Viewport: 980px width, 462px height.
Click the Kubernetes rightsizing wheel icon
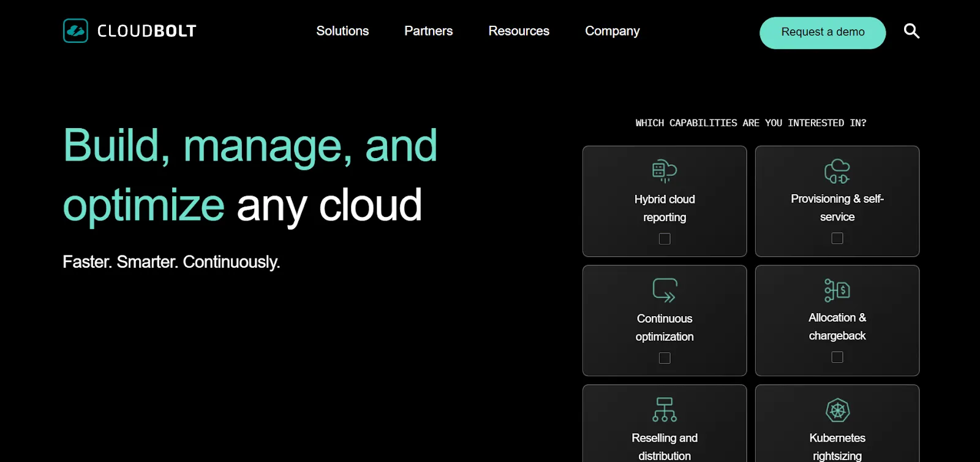click(x=837, y=410)
